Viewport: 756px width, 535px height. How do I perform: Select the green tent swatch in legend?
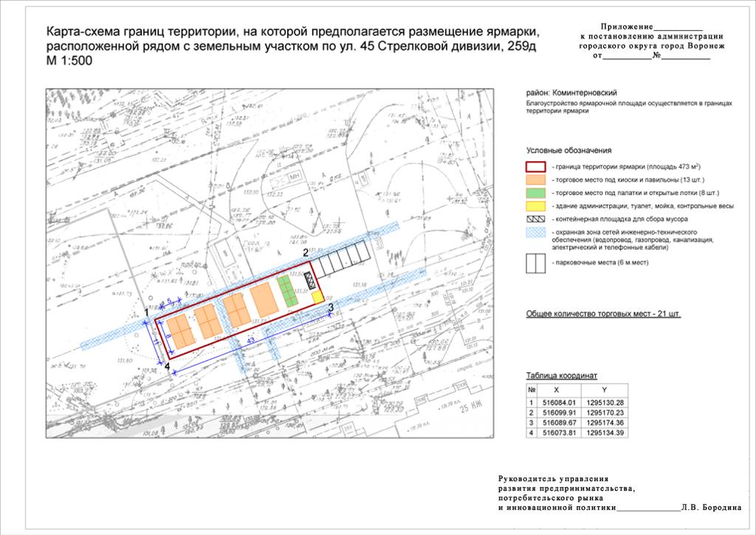point(535,193)
